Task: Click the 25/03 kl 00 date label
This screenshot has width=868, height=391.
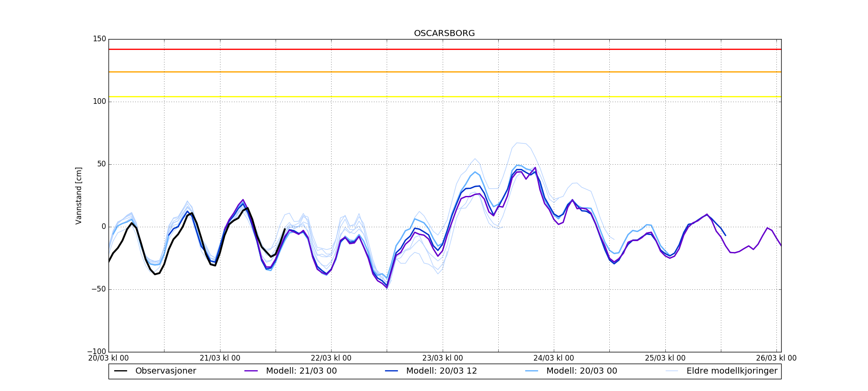Action: [665, 358]
